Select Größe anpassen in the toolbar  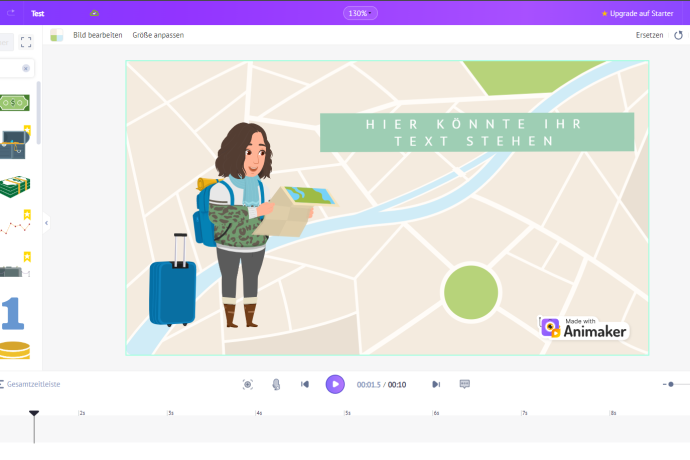(158, 35)
